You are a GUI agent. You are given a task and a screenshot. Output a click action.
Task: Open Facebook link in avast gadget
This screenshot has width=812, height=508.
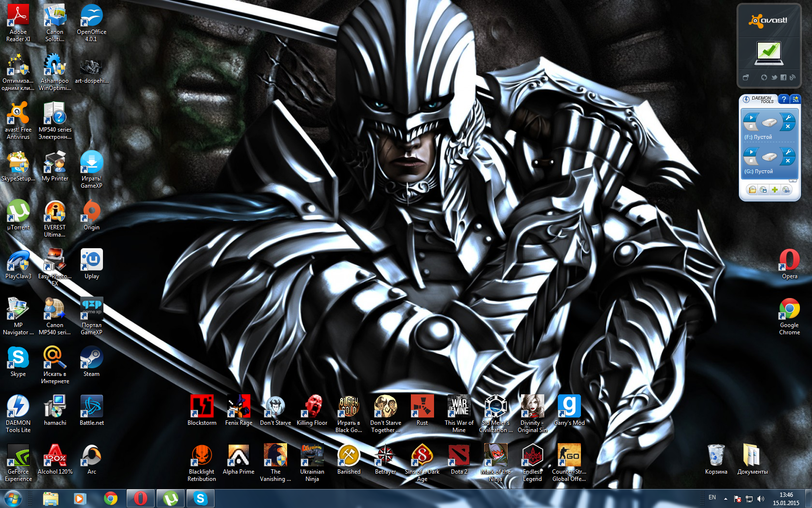pos(783,77)
